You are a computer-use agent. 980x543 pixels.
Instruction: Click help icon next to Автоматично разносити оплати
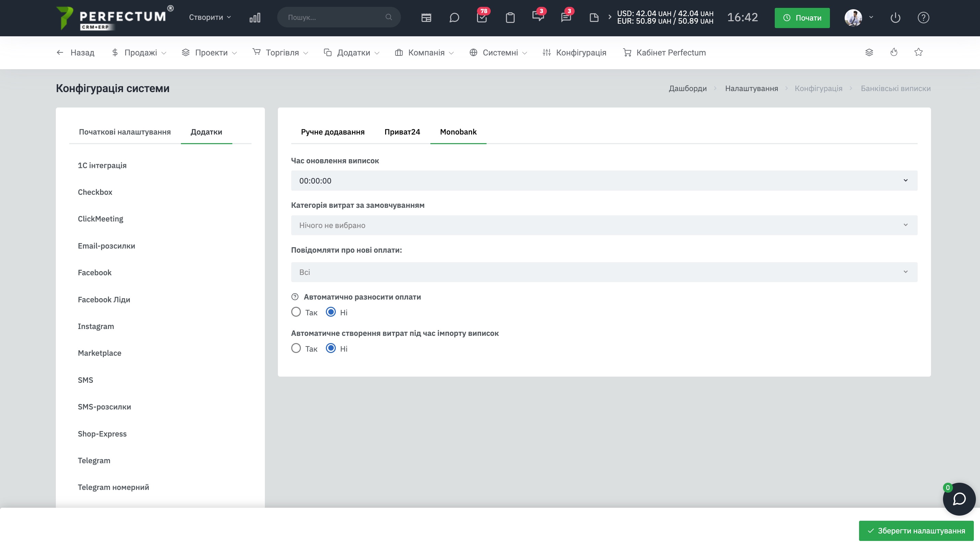click(x=295, y=297)
